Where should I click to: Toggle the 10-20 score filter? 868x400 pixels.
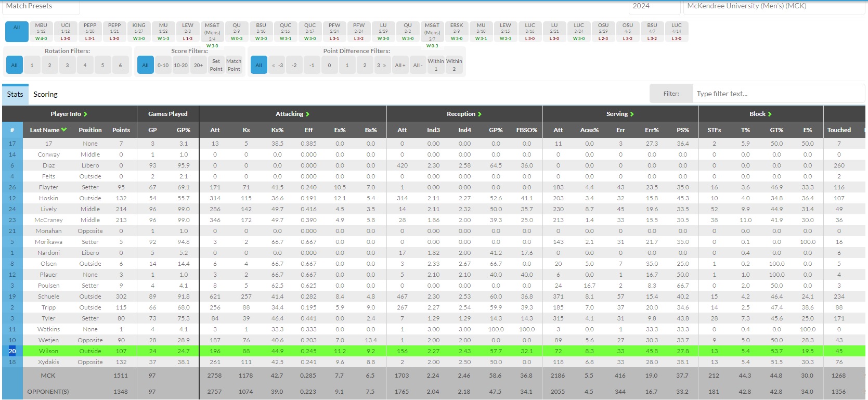point(180,66)
